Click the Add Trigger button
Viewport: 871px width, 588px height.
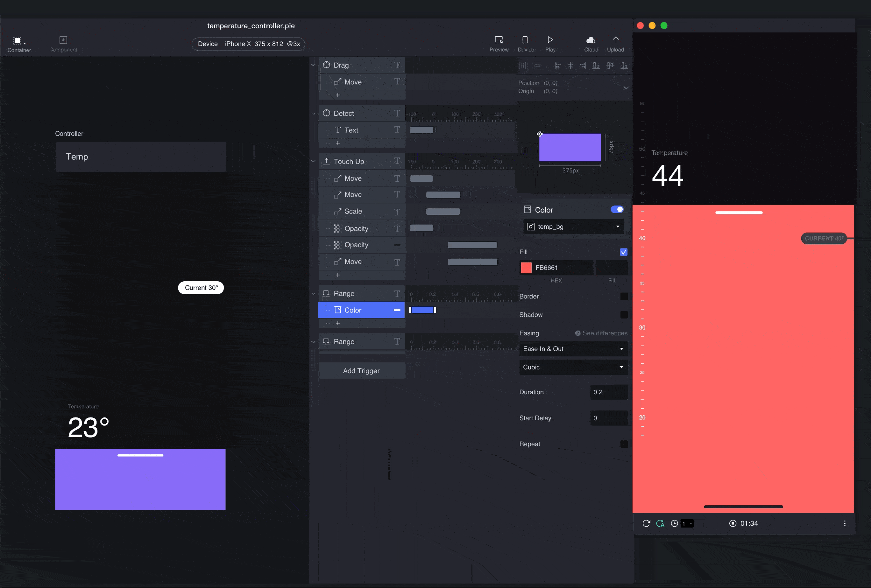361,371
